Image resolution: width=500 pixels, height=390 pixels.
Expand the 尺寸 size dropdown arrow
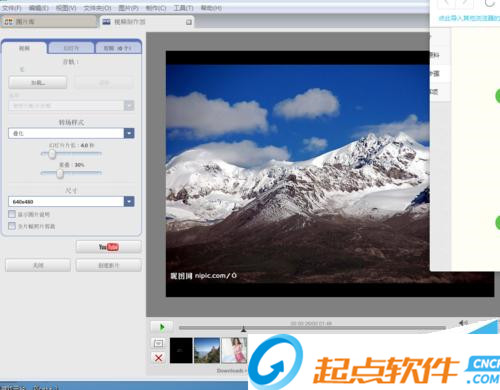[x=129, y=201]
